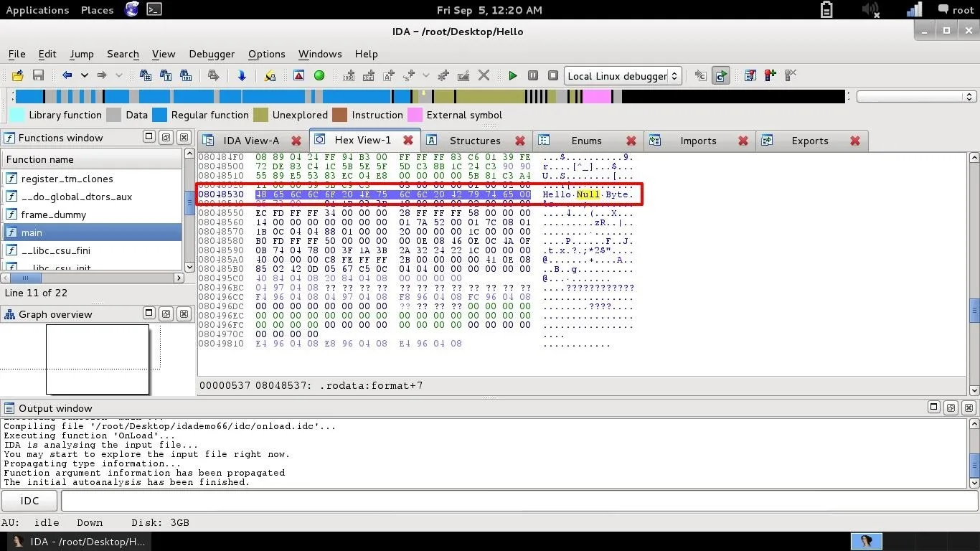The image size is (980, 551).
Task: Open the empty combo box above tabs
Action: [916, 96]
